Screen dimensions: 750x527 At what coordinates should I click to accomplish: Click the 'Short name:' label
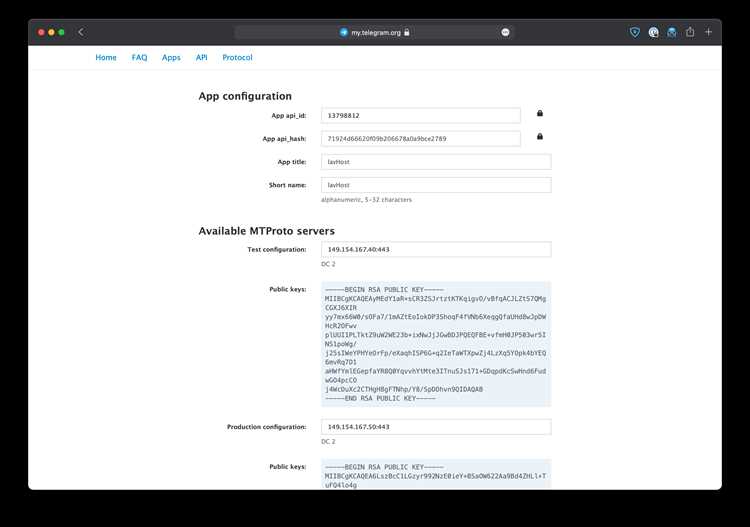pos(287,185)
